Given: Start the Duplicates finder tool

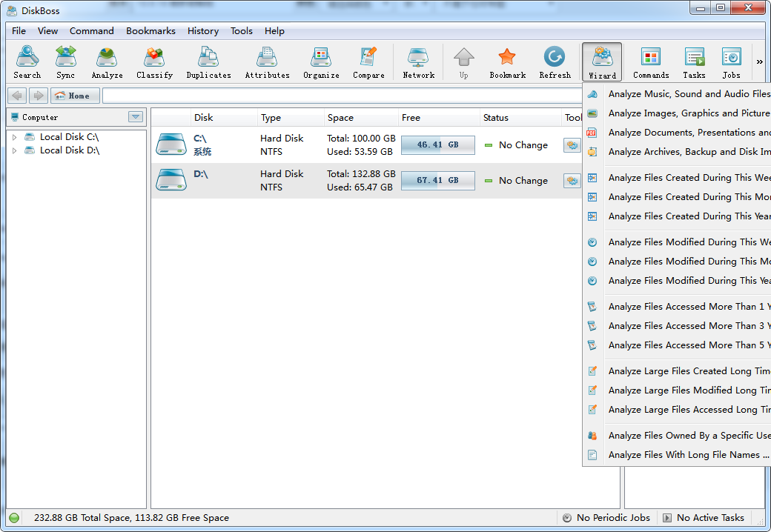Looking at the screenshot, I should point(208,62).
